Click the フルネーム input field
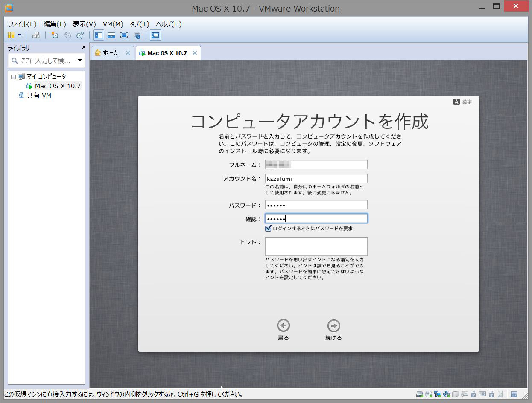The width and height of the screenshot is (532, 403). [x=316, y=165]
